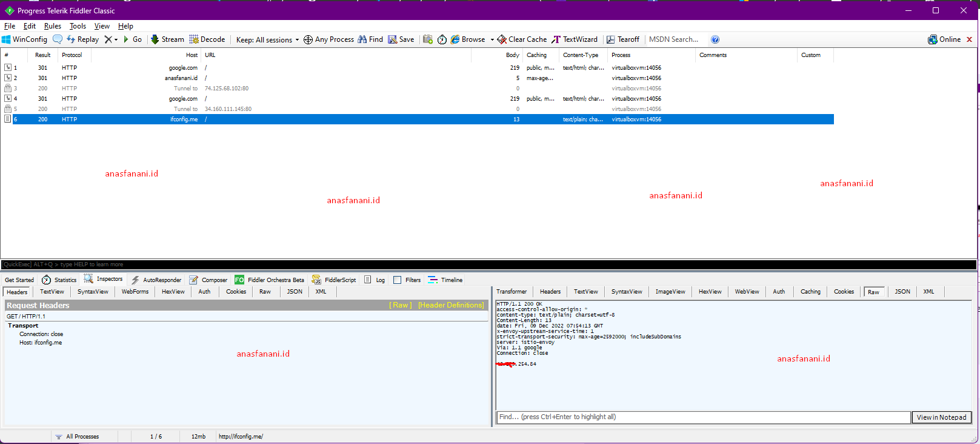Select request inspector SyntaxView tab
This screenshot has height=444, width=980.
93,292
